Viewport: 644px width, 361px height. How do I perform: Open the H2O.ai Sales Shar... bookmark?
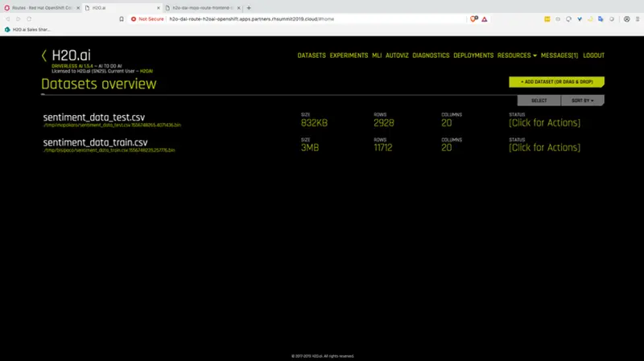[27, 30]
